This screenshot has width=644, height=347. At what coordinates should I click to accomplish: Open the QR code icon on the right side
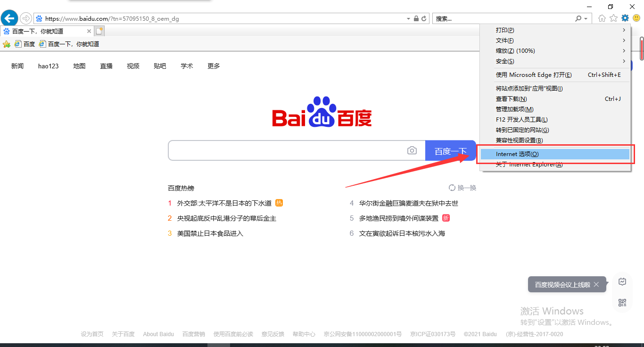622,302
